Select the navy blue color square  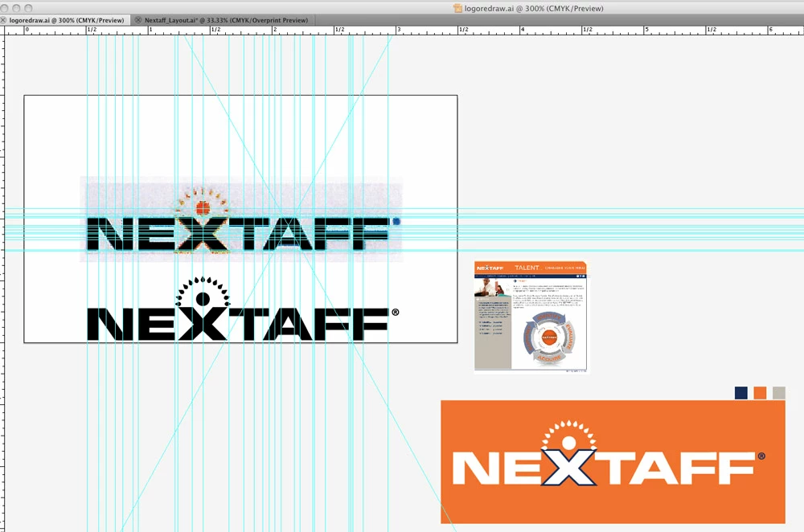(x=741, y=393)
